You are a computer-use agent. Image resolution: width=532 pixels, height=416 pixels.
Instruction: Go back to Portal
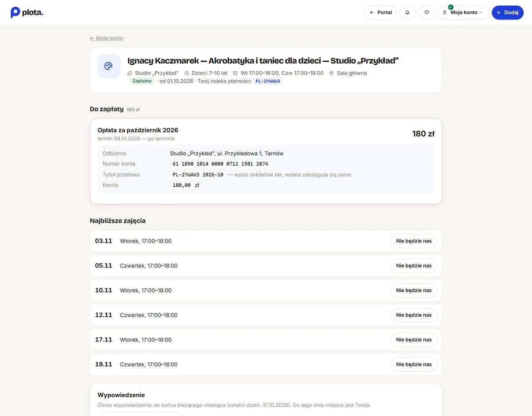[x=381, y=12]
